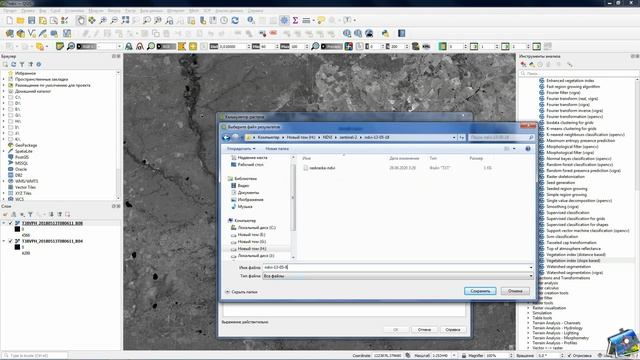Click the Remove Layer icon in Layers panel

coord(68,214)
